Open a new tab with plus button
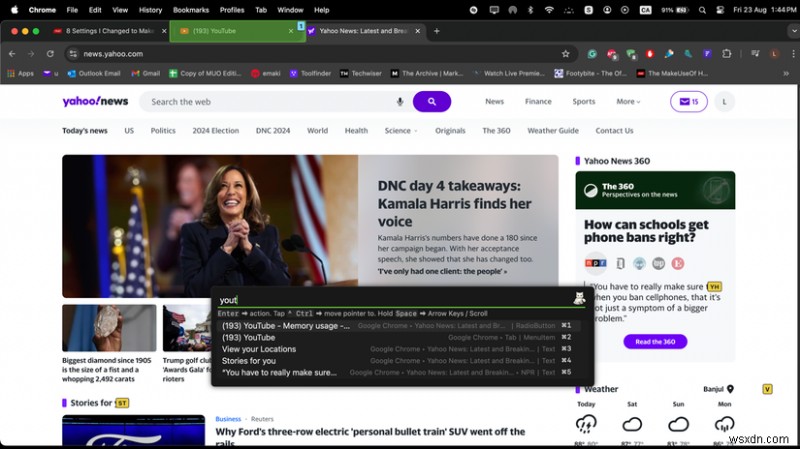Viewport: 800px width, 449px height. coord(436,31)
